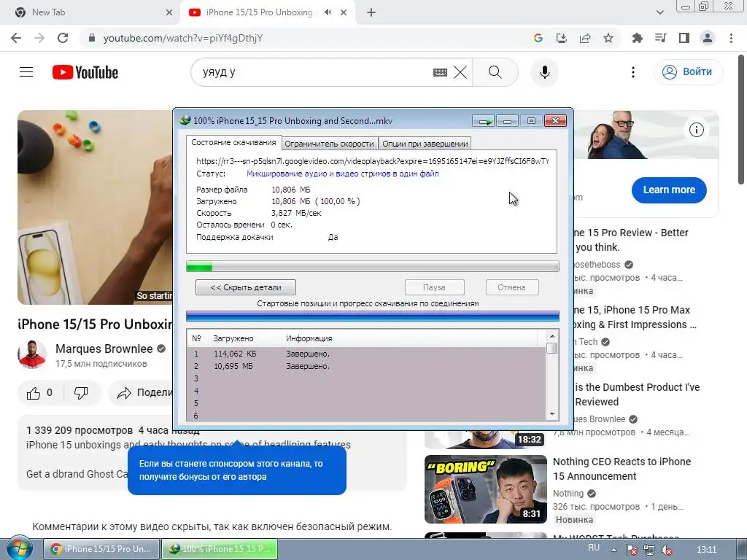Open the Chrome three-dot menu
This screenshot has width=747, height=560.
click(x=731, y=38)
